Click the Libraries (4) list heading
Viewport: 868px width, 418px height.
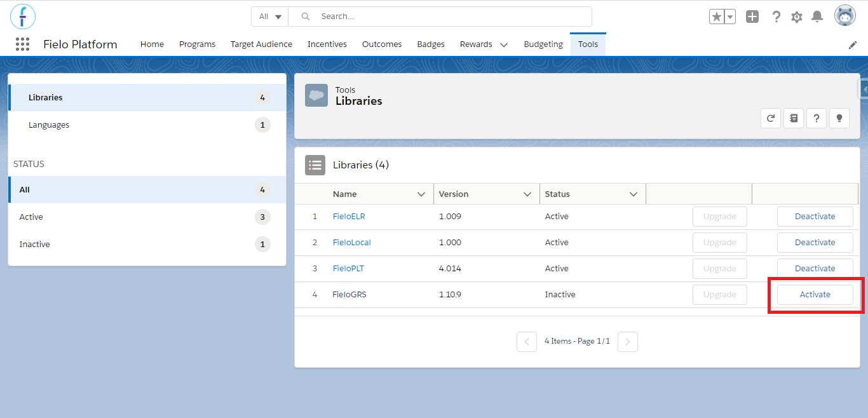click(x=361, y=165)
